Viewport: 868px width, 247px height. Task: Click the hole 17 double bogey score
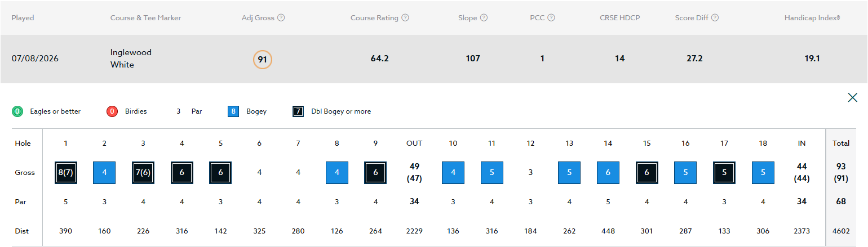pyautogui.click(x=724, y=173)
